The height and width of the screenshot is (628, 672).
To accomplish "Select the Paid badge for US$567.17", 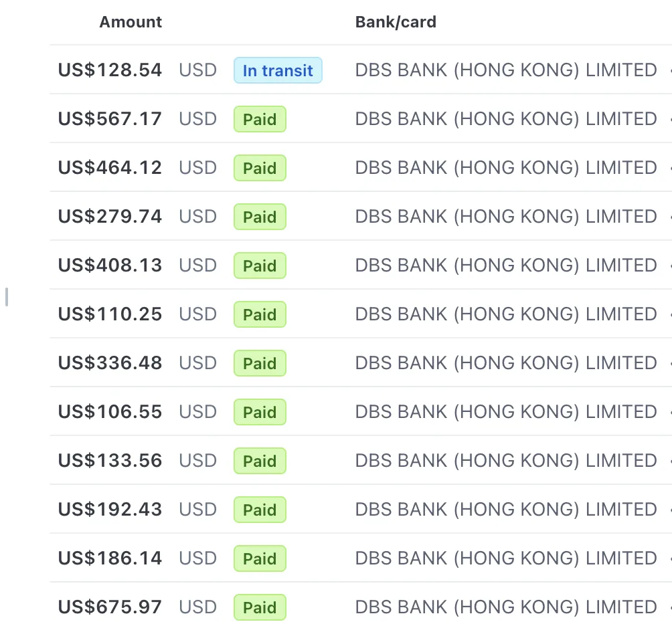I will (x=260, y=119).
